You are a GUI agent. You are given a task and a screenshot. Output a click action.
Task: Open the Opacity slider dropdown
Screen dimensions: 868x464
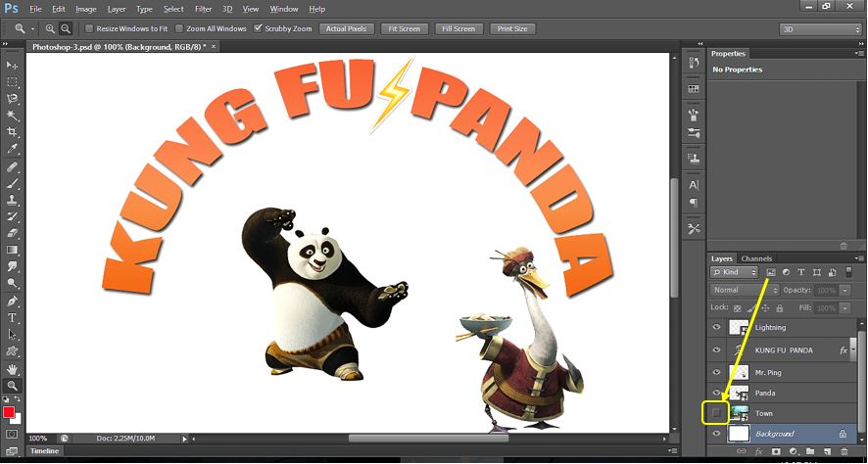point(845,291)
